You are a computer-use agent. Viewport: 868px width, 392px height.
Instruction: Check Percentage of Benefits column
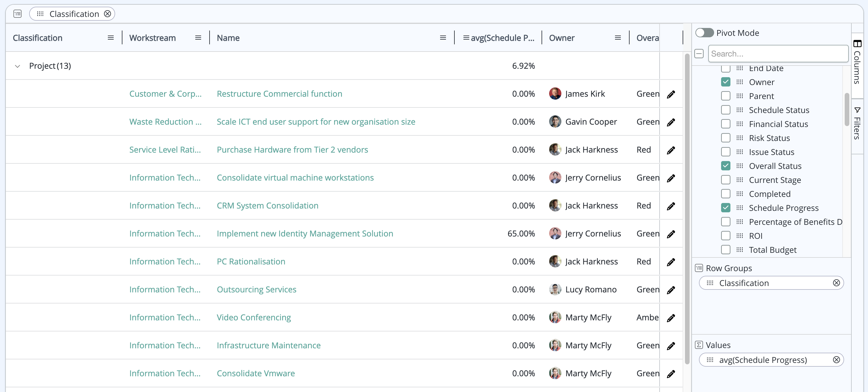pos(726,222)
